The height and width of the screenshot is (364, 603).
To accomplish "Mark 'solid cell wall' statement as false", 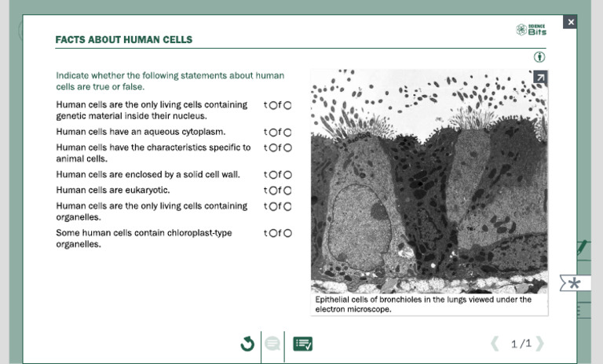I will pyautogui.click(x=287, y=175).
